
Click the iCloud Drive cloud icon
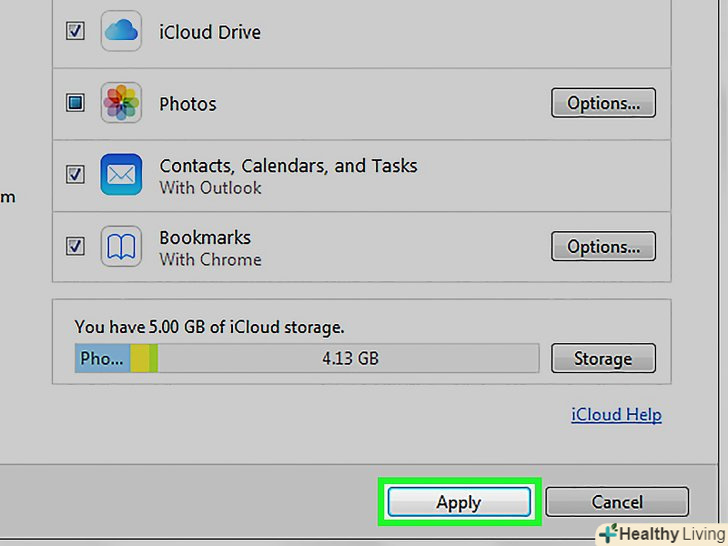(x=121, y=31)
